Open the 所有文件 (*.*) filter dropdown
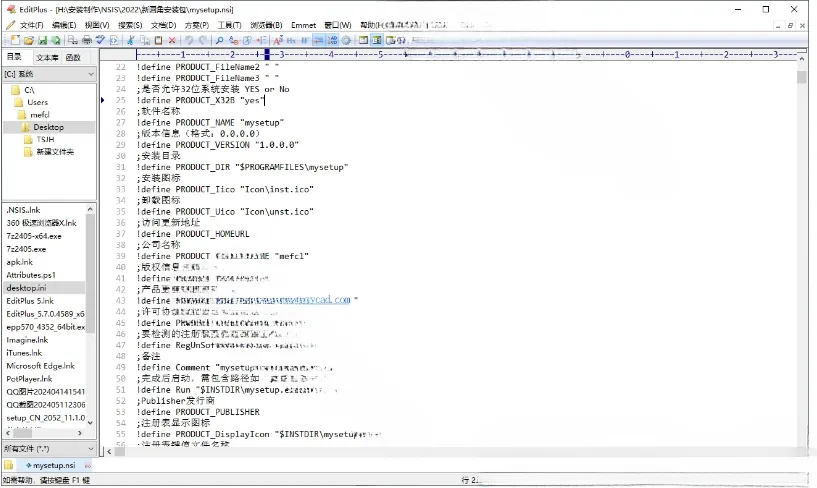This screenshot has width=817, height=488. click(49, 448)
